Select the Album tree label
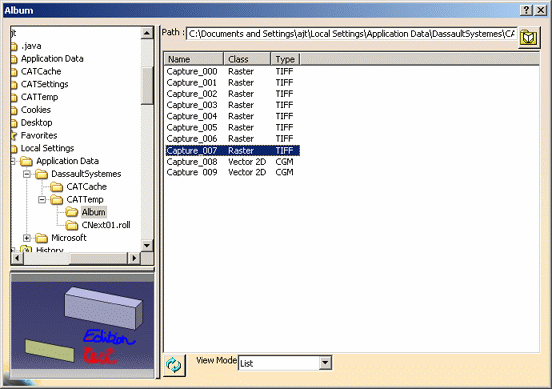 coord(93,212)
